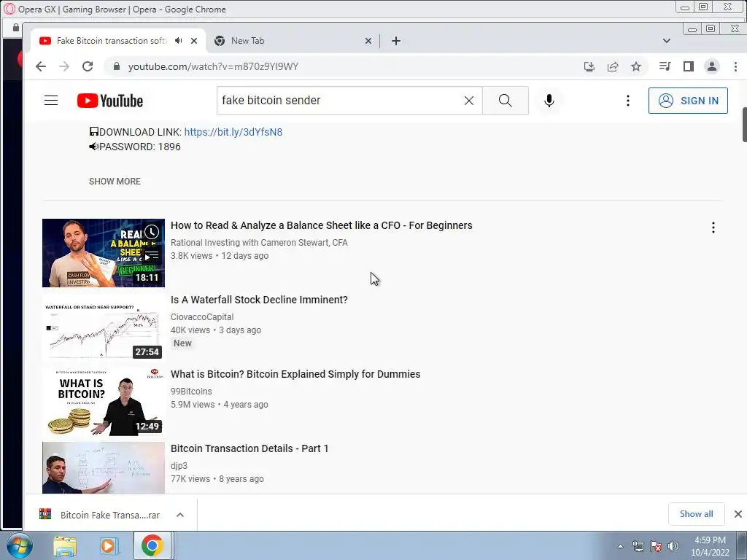This screenshot has width=747, height=560.
Task: Click '3.8K views • 12 days ago' text
Action: pos(220,256)
